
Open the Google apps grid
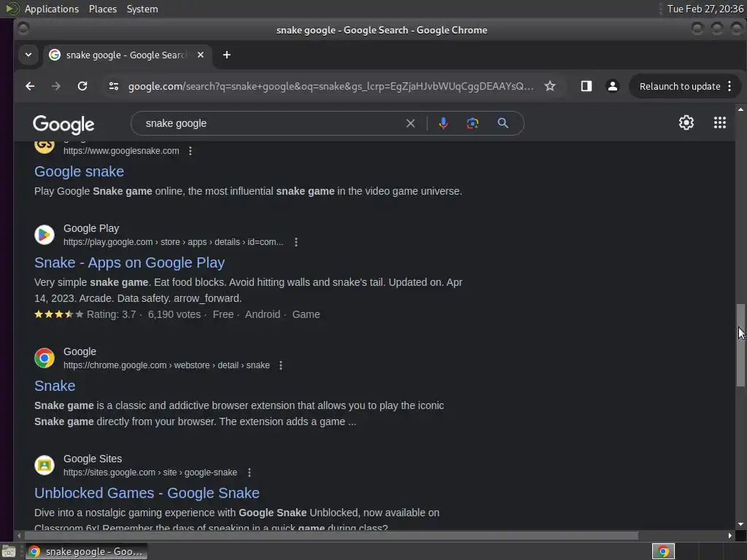[x=720, y=122]
